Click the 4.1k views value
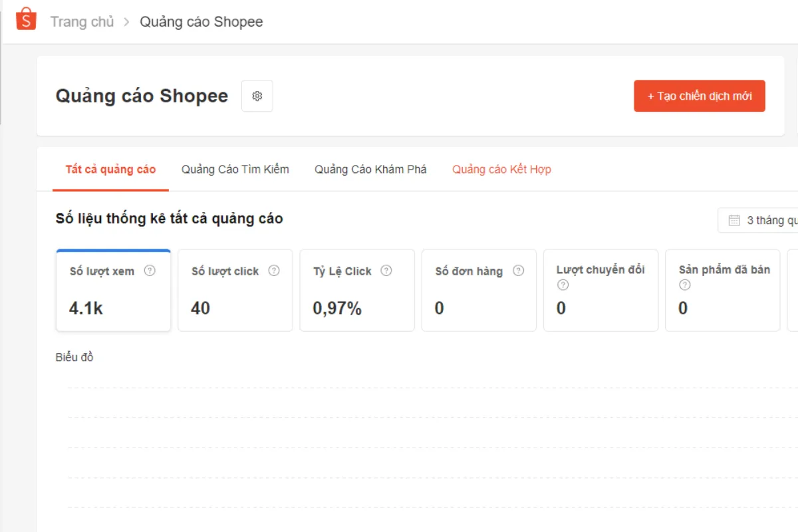 [86, 309]
